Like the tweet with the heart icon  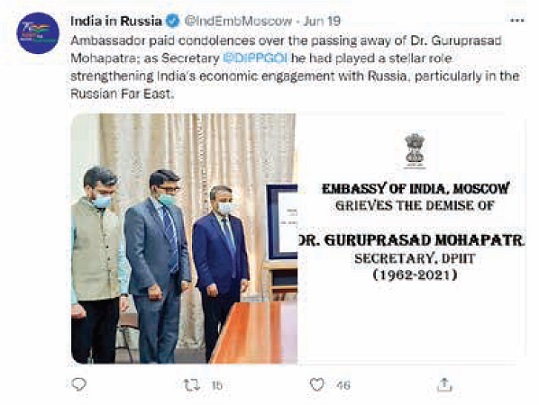[x=317, y=385]
